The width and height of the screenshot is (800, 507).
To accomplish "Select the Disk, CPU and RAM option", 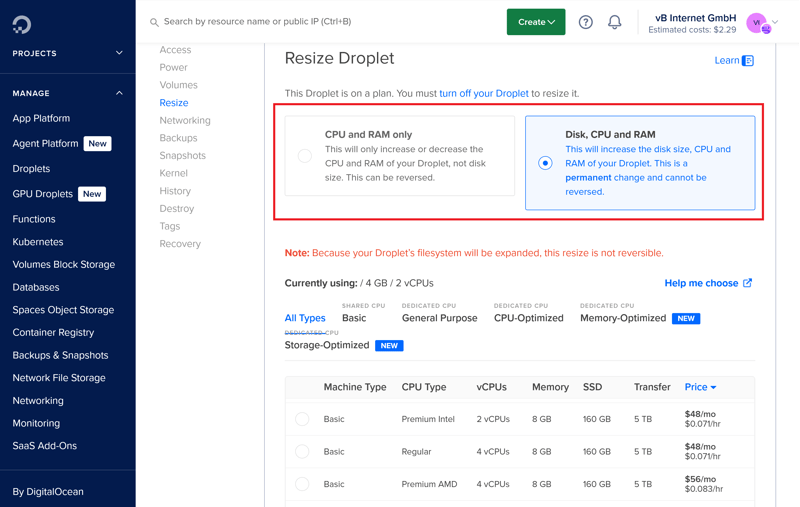I will click(545, 163).
